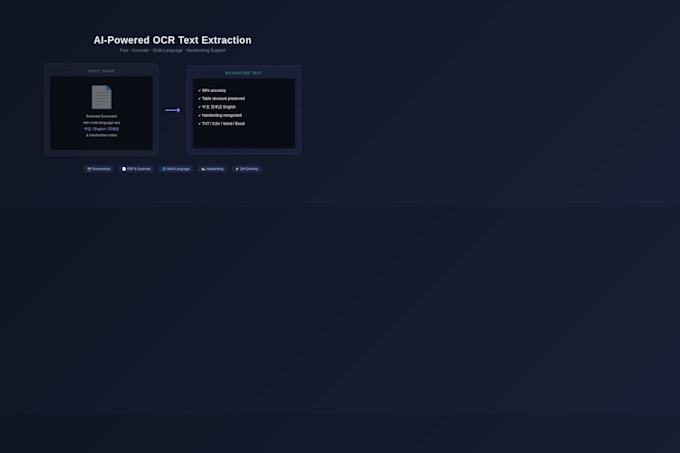This screenshot has height=453, width=680.
Task: Click the 'Scanned Document' caption text
Action: coord(101,116)
